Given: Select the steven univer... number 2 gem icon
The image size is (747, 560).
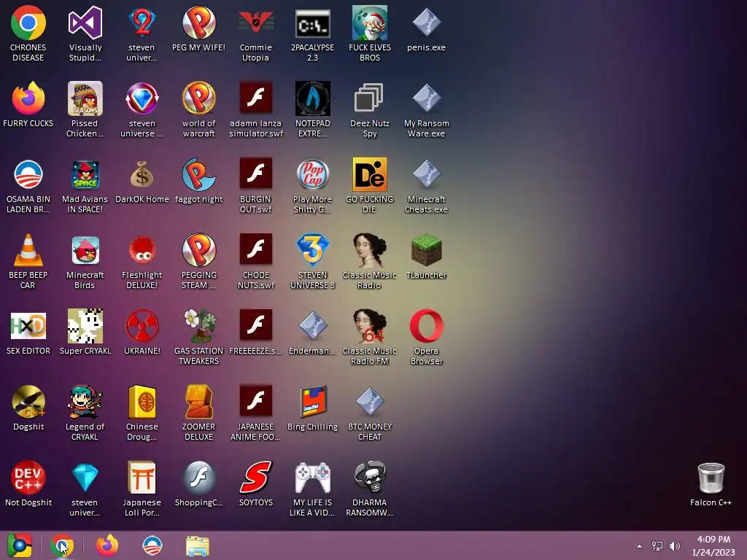Looking at the screenshot, I should [142, 23].
